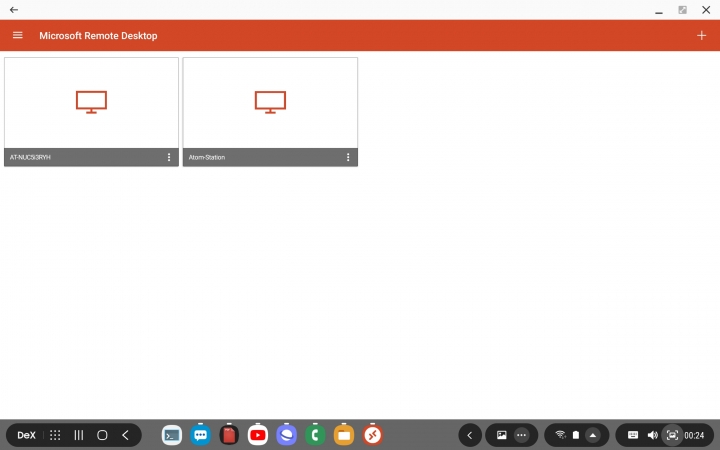Collapse the tray with left chevron
720x450 pixels.
click(x=470, y=435)
